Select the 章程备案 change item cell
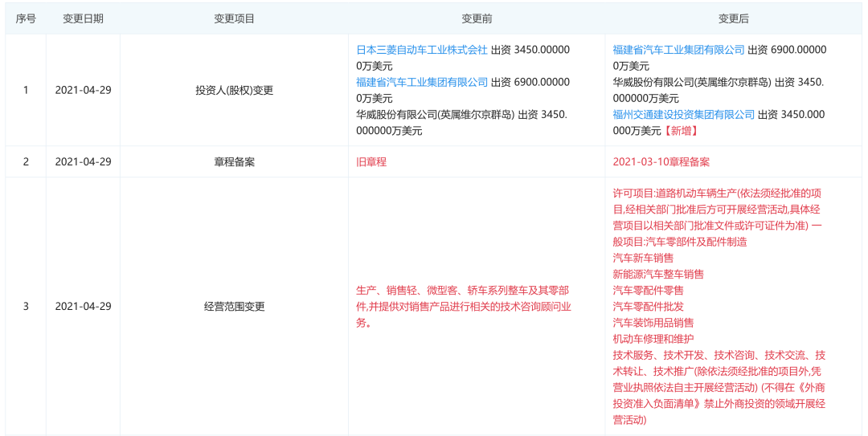This screenshot has width=868, height=436. click(234, 162)
